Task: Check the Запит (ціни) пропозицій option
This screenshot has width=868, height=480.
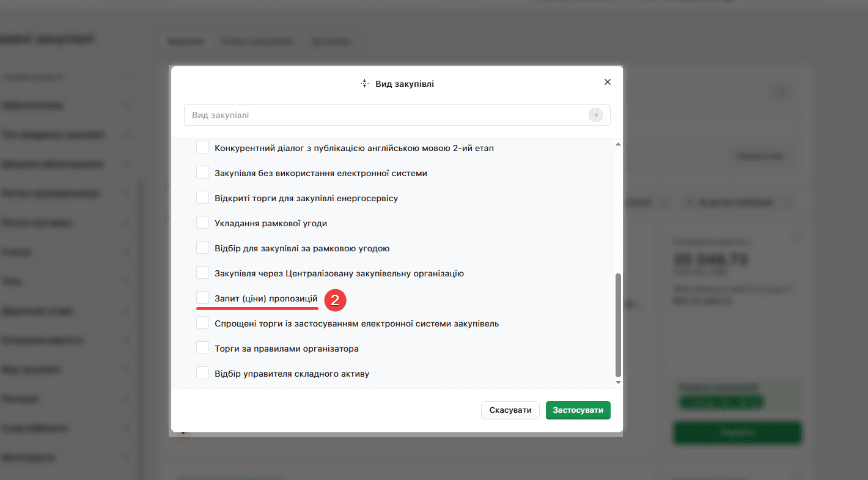Action: tap(202, 298)
